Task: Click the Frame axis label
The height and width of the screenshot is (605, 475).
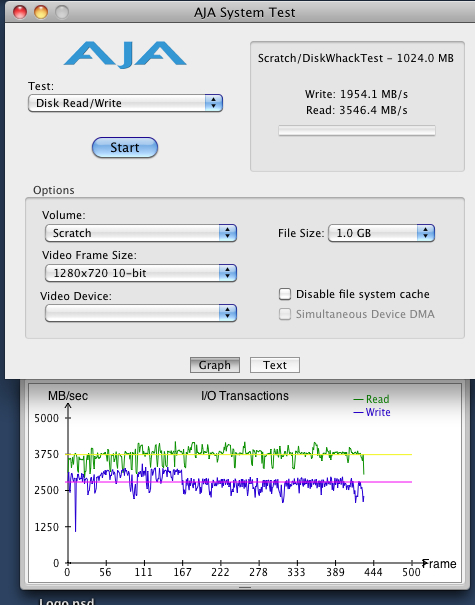Action: (440, 564)
